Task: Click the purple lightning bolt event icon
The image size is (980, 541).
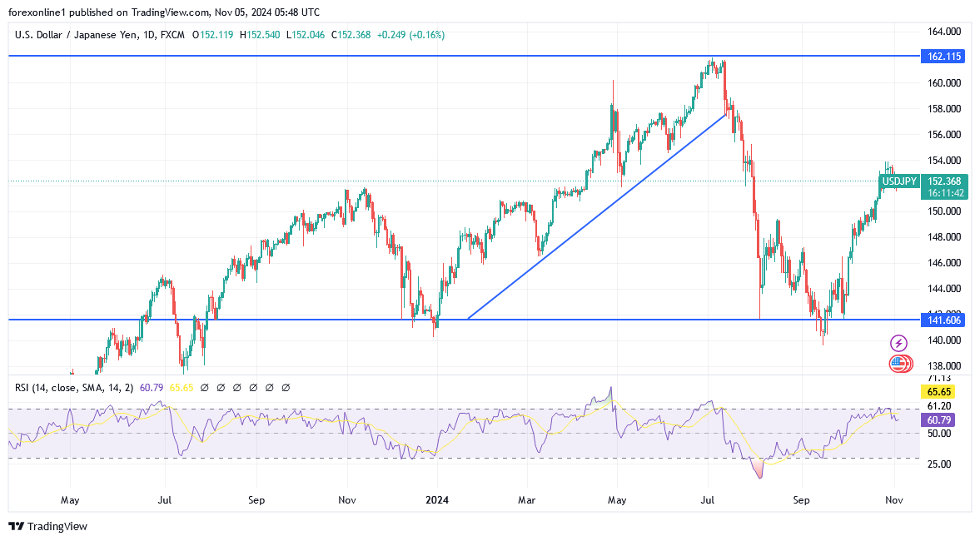Action: coord(898,343)
